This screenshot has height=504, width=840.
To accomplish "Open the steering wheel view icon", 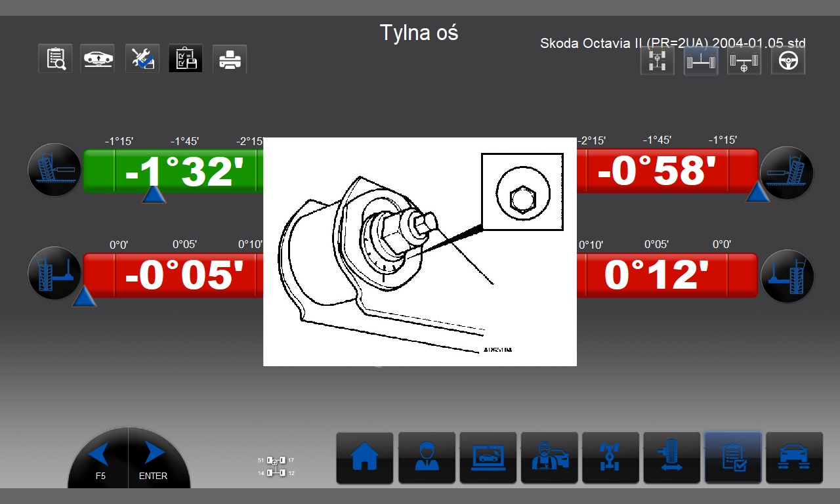I will [788, 61].
